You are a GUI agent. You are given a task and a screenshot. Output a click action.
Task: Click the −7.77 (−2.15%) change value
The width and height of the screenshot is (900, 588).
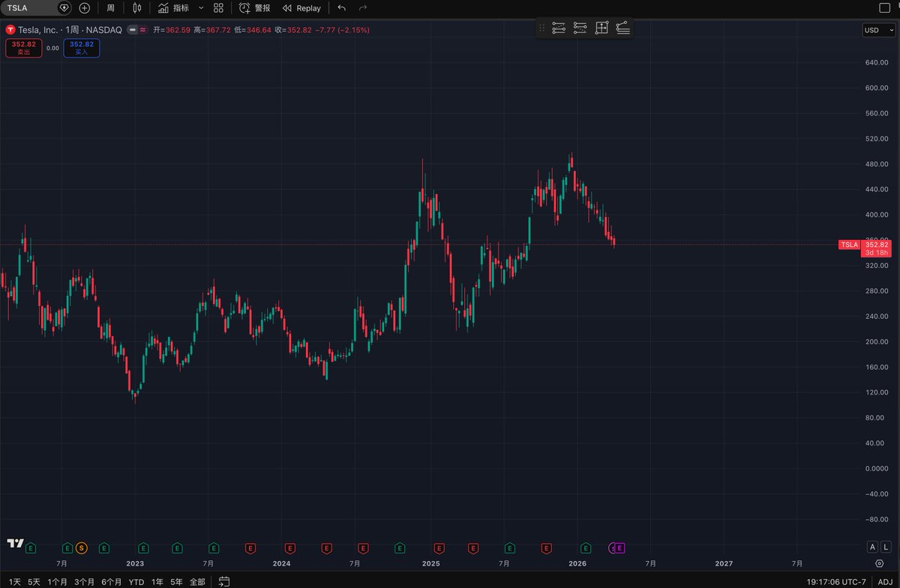(x=343, y=29)
